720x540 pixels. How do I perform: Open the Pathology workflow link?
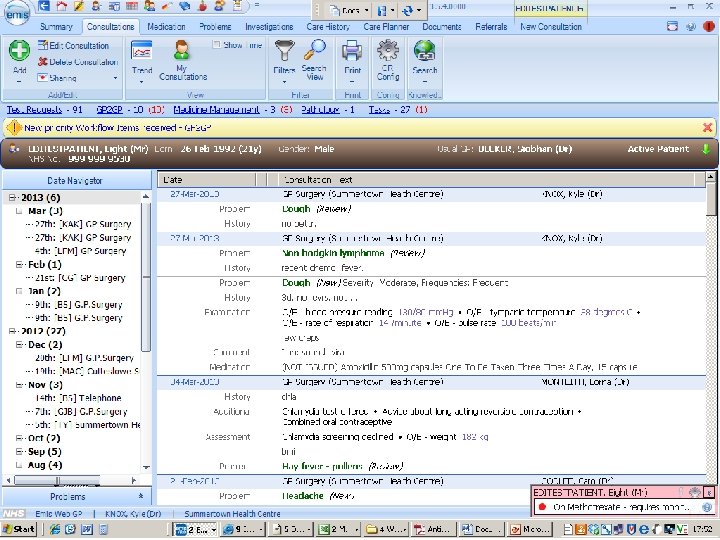click(320, 110)
